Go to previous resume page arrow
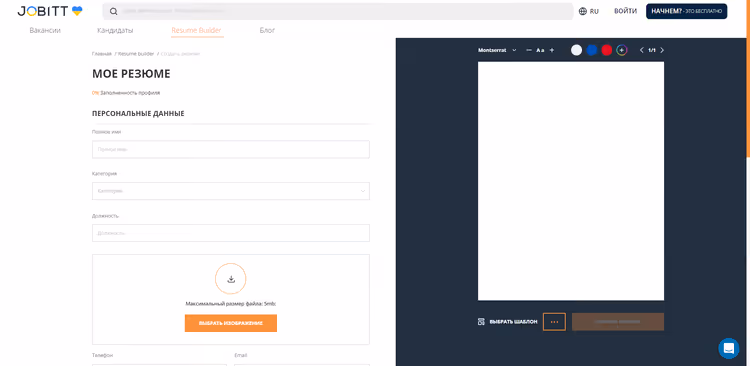Viewport: 750px width, 366px height. (x=641, y=50)
